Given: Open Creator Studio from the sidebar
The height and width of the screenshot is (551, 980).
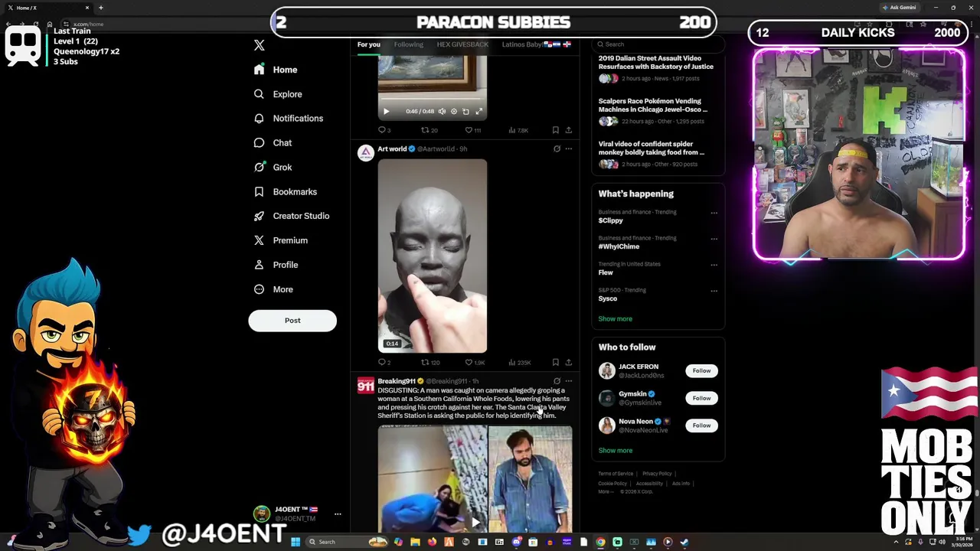Looking at the screenshot, I should tap(292, 216).
